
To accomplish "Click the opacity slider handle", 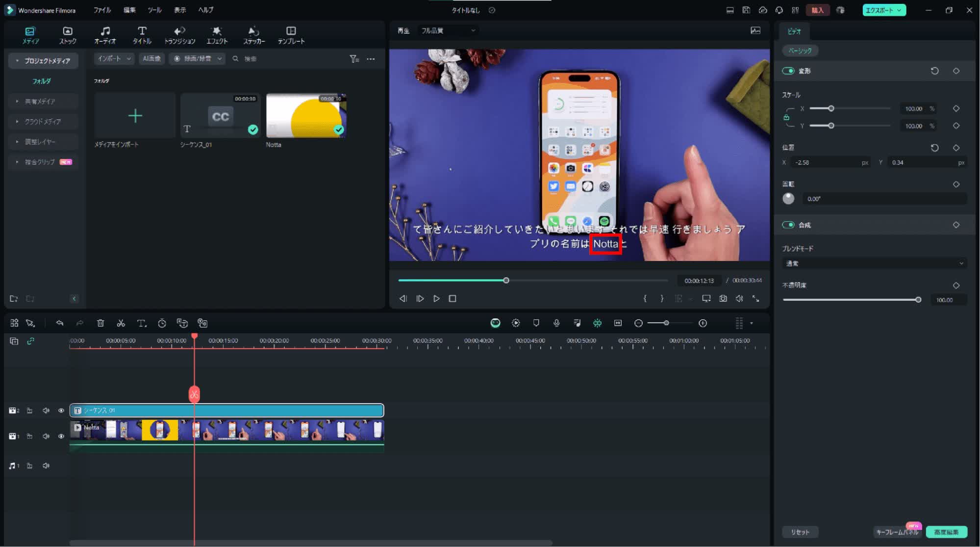I will [918, 300].
